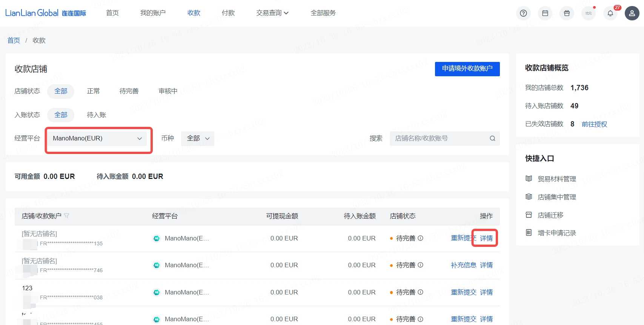Open the gift box icon
644x325 pixels.
click(x=567, y=13)
